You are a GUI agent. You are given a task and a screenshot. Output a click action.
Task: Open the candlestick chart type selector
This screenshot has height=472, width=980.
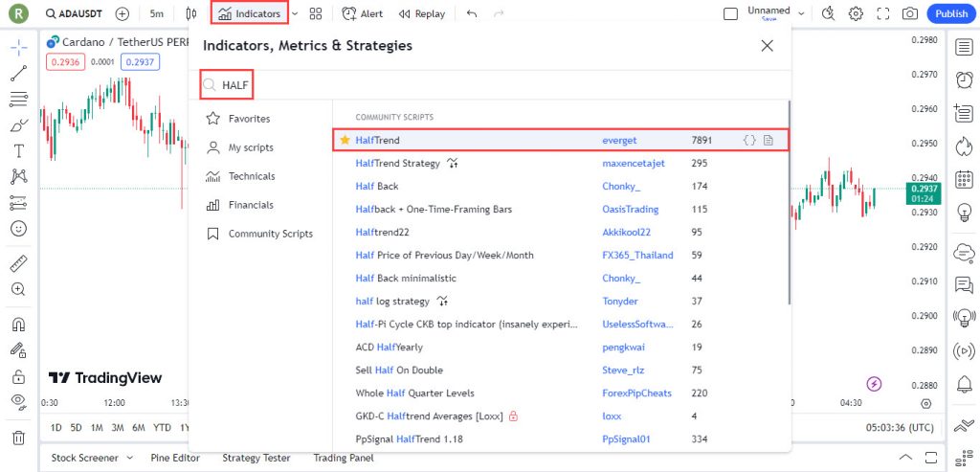tap(191, 13)
